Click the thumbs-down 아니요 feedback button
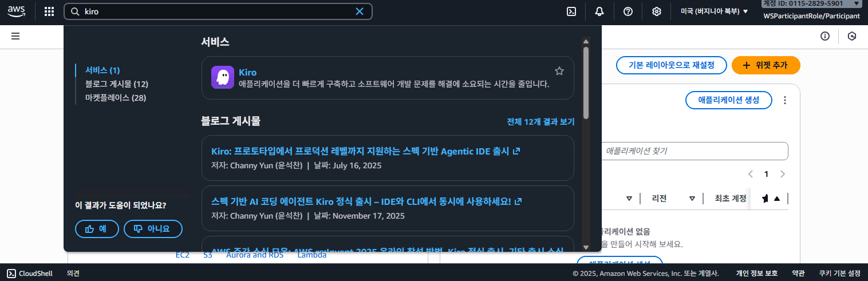 [x=153, y=229]
